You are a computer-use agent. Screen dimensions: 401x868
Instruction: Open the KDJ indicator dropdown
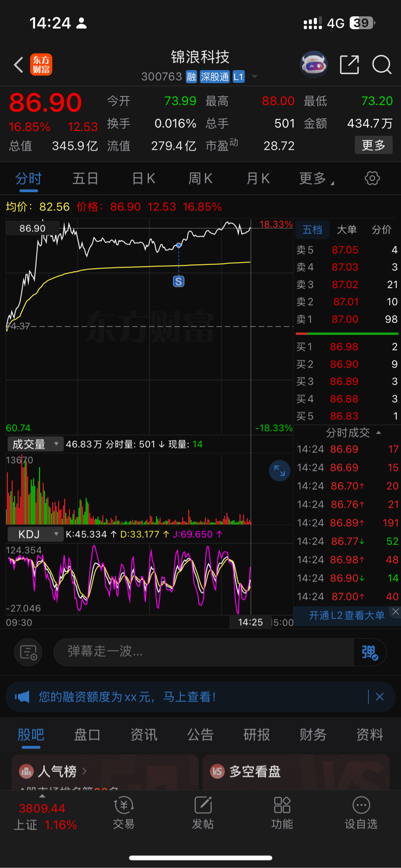pyautogui.click(x=35, y=534)
